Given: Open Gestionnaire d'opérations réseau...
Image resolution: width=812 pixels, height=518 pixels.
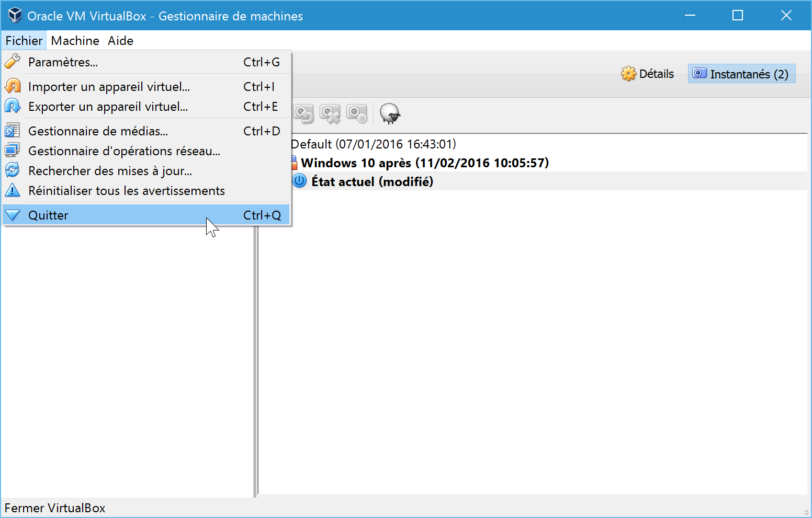Looking at the screenshot, I should pos(146,151).
